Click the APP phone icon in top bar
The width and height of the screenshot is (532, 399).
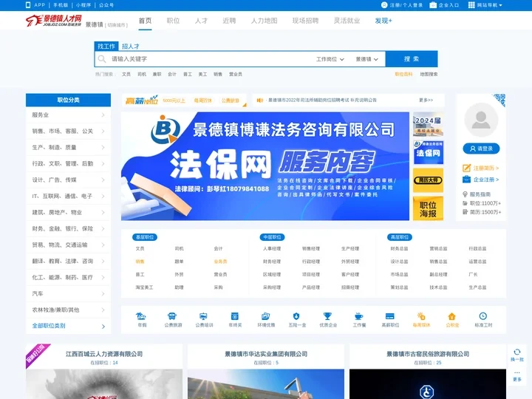(x=28, y=4)
